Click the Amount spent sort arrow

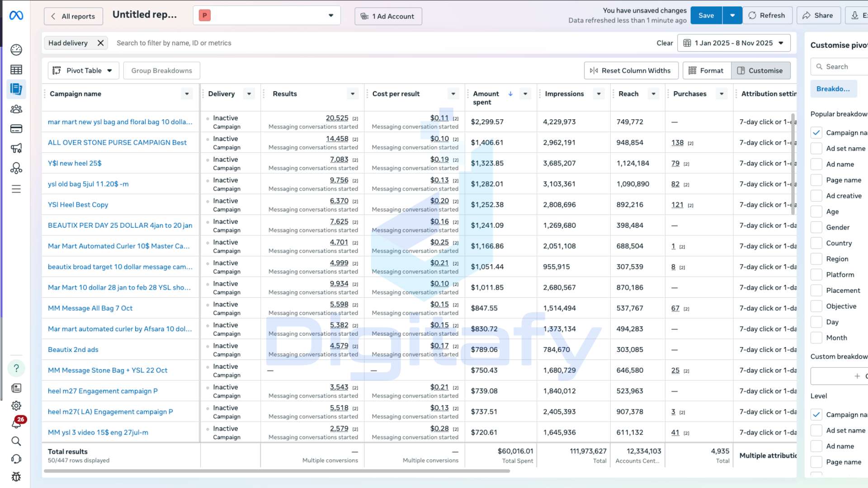click(x=510, y=94)
